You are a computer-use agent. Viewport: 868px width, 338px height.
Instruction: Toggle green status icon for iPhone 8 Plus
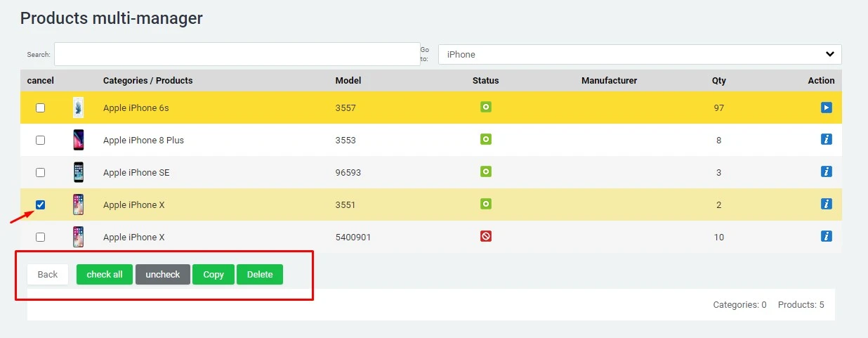[486, 139]
